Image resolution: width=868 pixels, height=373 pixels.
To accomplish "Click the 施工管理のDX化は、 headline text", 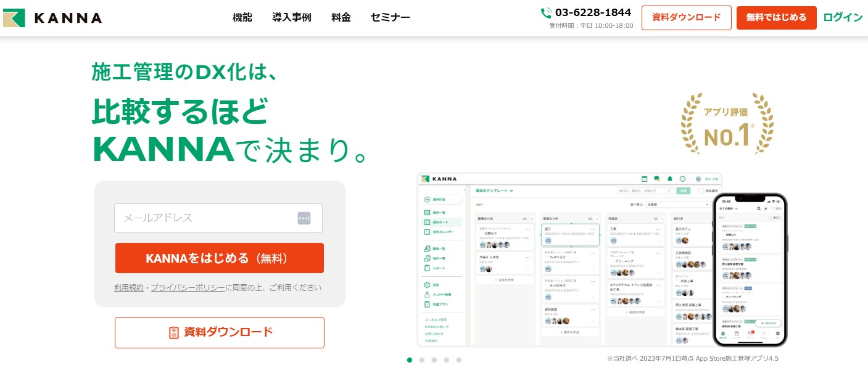I will coord(185,72).
